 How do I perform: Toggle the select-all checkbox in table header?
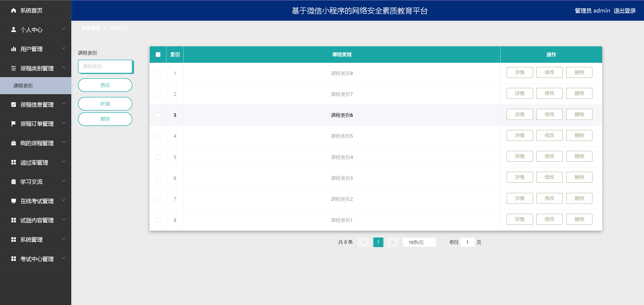[158, 54]
